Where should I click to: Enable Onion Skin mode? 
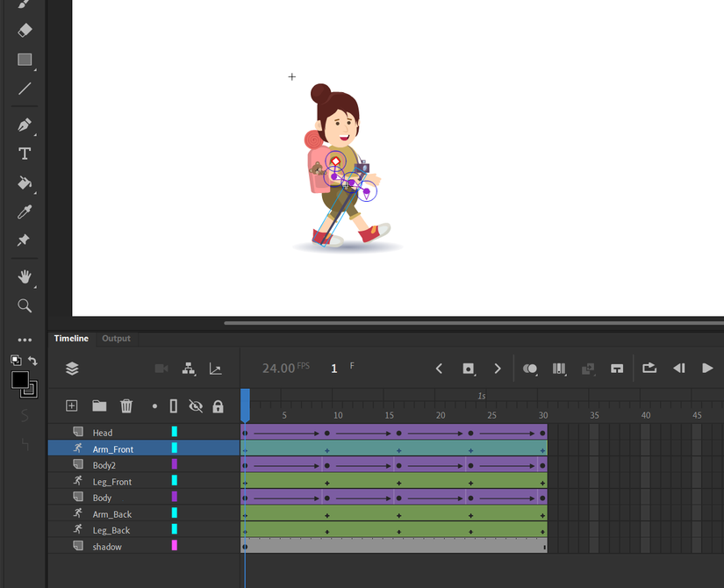coord(530,369)
